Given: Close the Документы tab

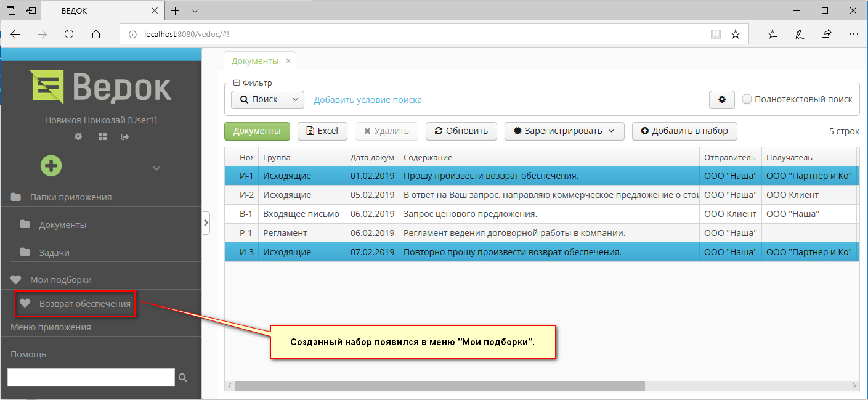Looking at the screenshot, I should coord(288,61).
